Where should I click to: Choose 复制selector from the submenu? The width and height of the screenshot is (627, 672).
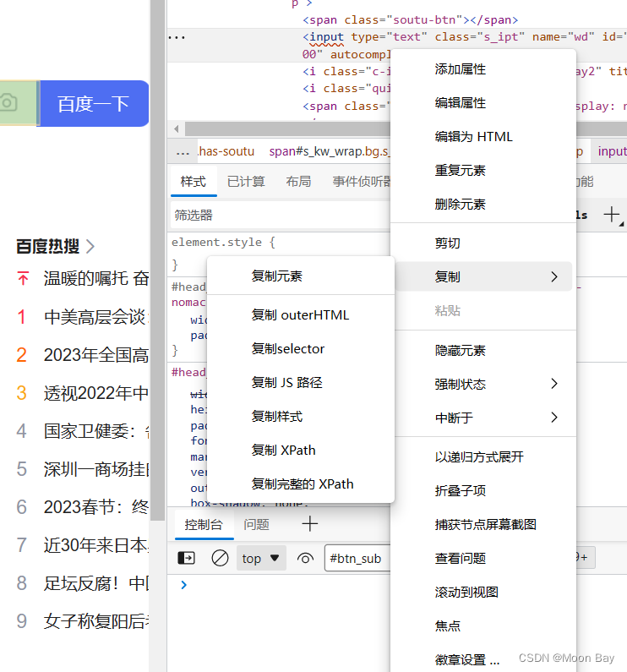tap(301, 349)
